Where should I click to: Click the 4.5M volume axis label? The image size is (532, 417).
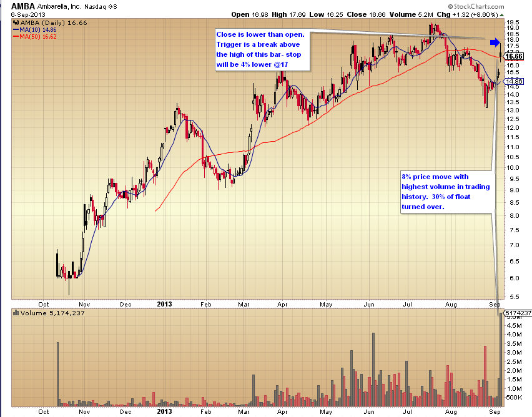pyautogui.click(x=515, y=325)
